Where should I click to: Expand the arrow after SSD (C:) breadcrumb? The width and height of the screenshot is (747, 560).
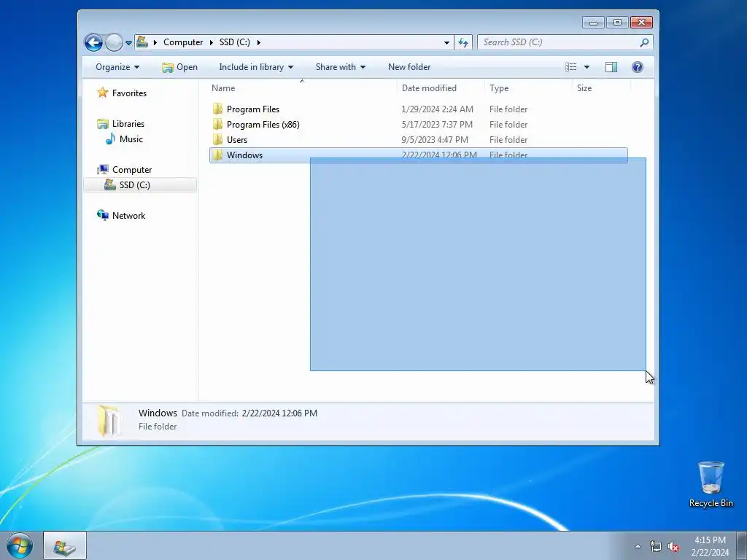[259, 42]
